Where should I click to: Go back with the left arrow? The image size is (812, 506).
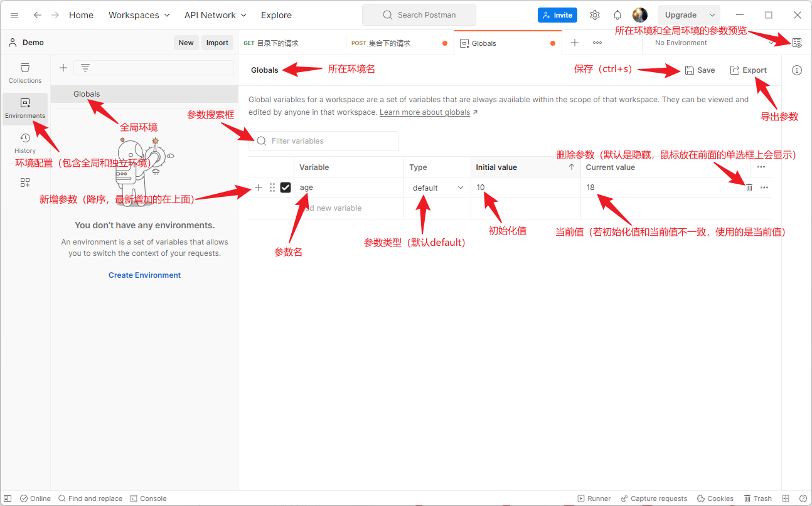click(x=38, y=15)
